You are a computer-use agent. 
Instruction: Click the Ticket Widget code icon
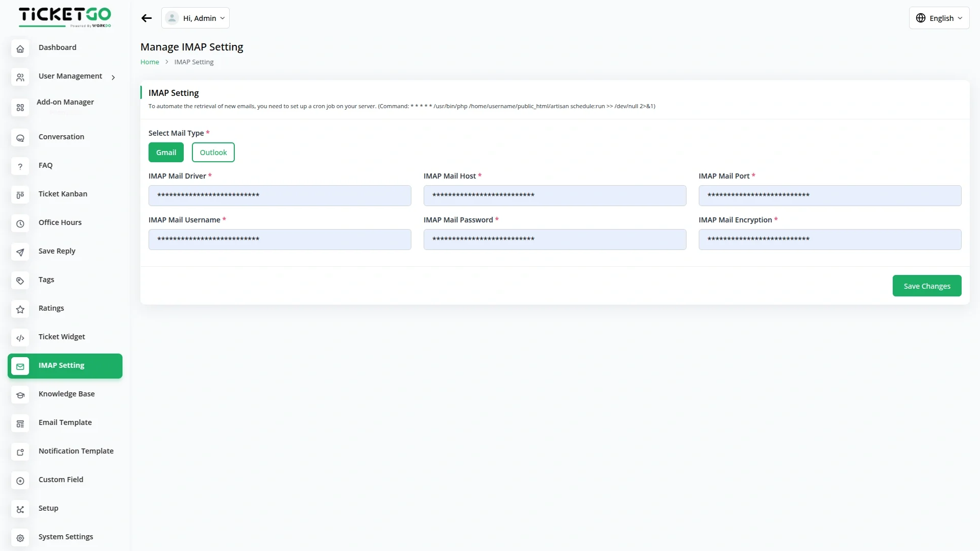point(20,338)
